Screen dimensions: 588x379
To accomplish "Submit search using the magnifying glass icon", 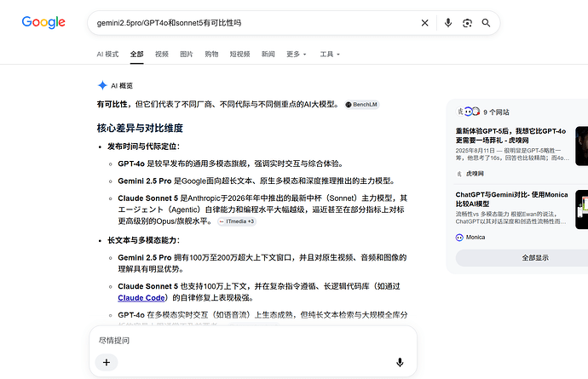I will tap(486, 23).
